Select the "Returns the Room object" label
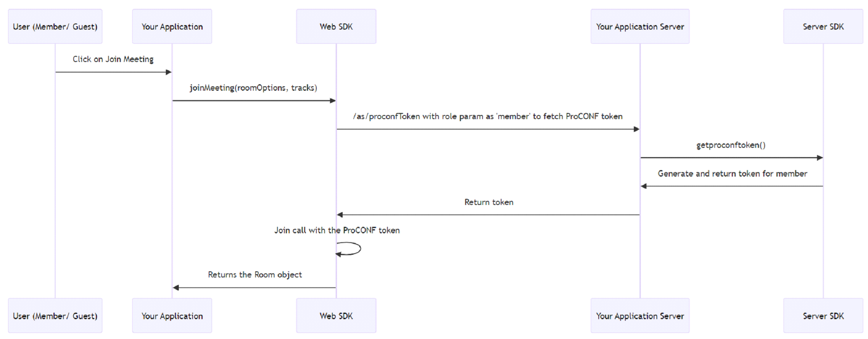Image resolution: width=868 pixels, height=339 pixels. point(255,275)
